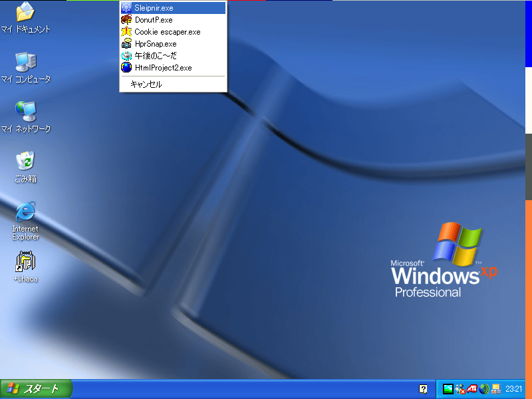Click キャンセル to dismiss the popup menu

(x=173, y=84)
